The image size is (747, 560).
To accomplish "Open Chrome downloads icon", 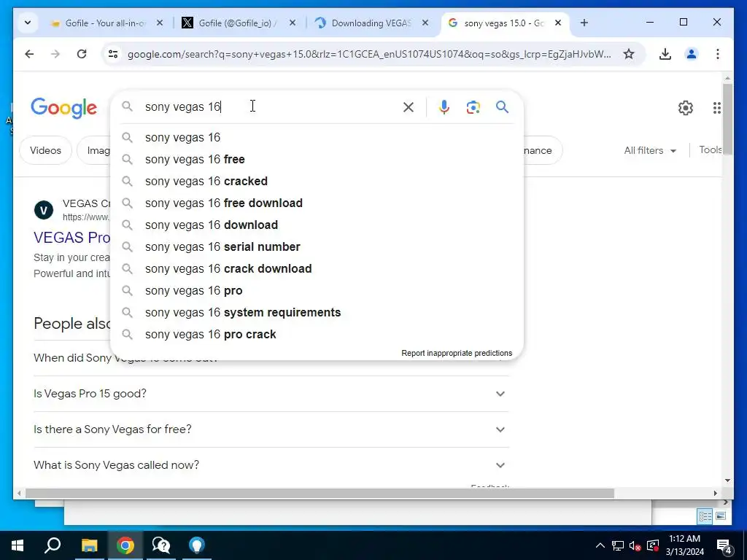I will click(x=665, y=54).
